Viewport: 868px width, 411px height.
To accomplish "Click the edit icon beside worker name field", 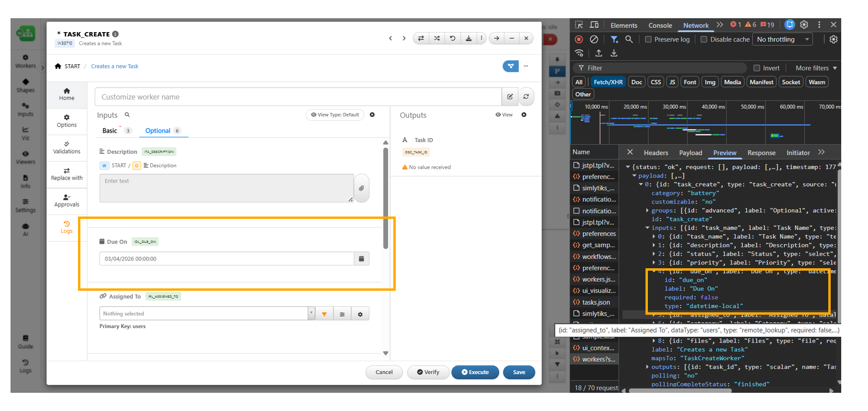I will 510,97.
